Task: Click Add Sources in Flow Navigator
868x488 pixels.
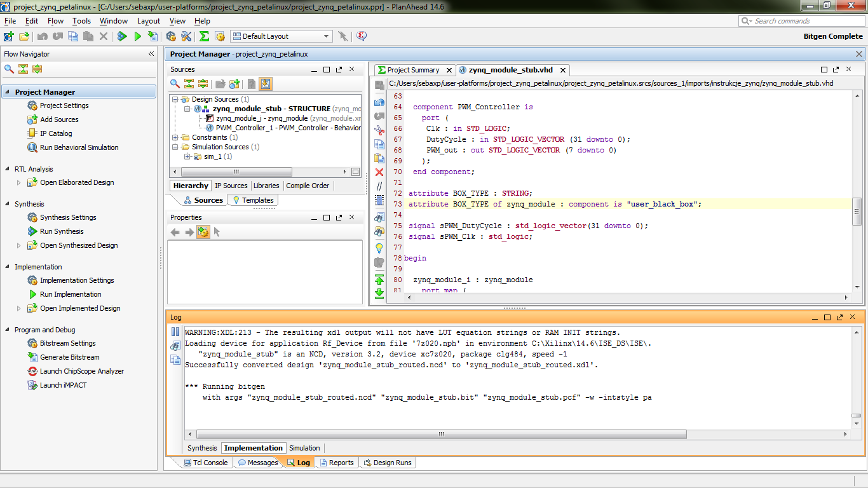Action: pyautogui.click(x=59, y=119)
